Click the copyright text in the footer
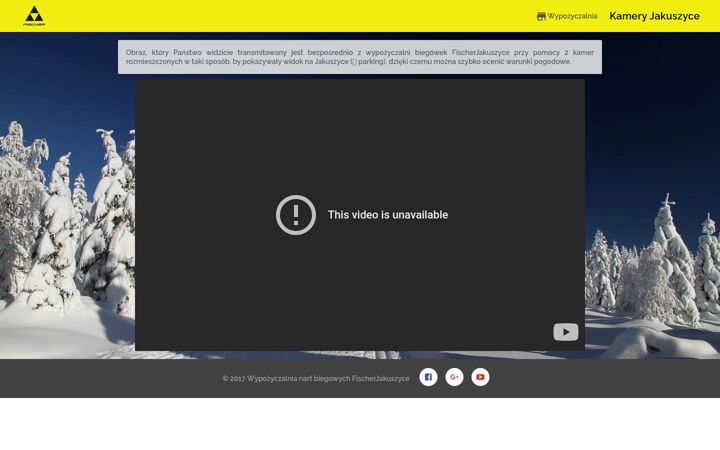 [x=316, y=378]
